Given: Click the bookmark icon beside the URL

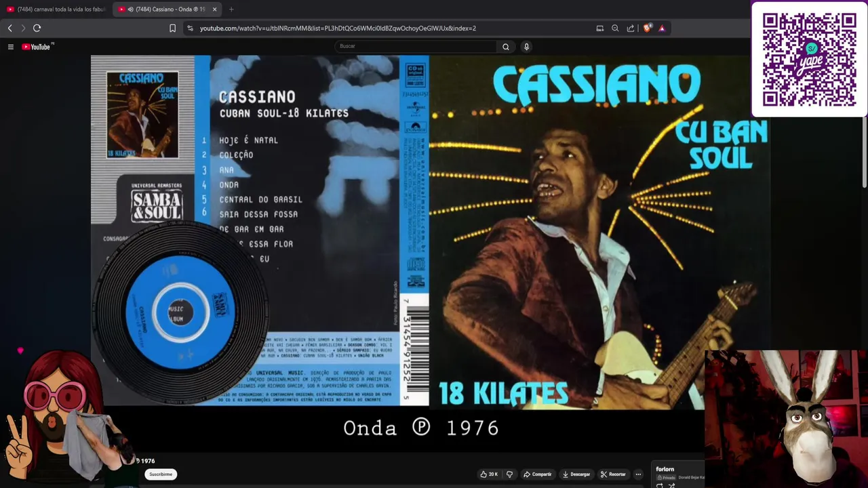Looking at the screenshot, I should [172, 28].
